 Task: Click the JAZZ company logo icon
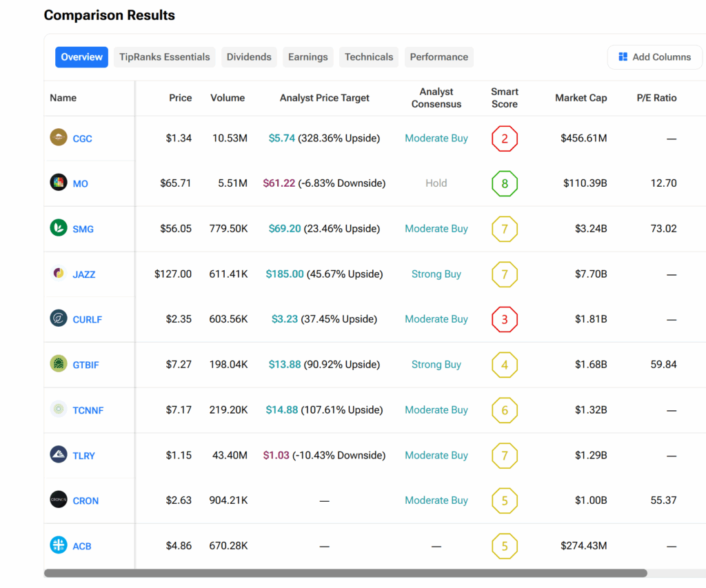[59, 273]
